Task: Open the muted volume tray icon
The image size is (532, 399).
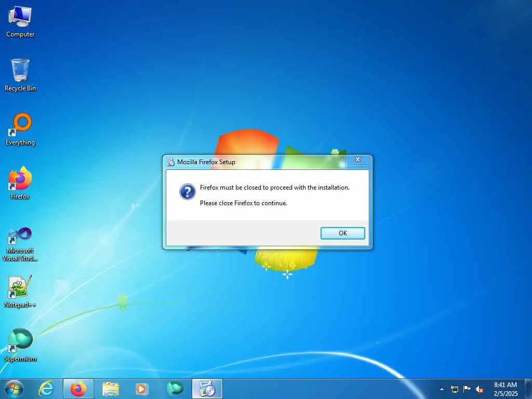Action: (480, 389)
